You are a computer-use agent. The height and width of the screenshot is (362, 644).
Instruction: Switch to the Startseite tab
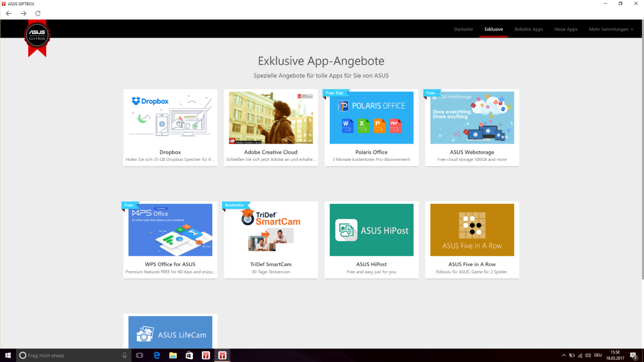click(x=463, y=29)
